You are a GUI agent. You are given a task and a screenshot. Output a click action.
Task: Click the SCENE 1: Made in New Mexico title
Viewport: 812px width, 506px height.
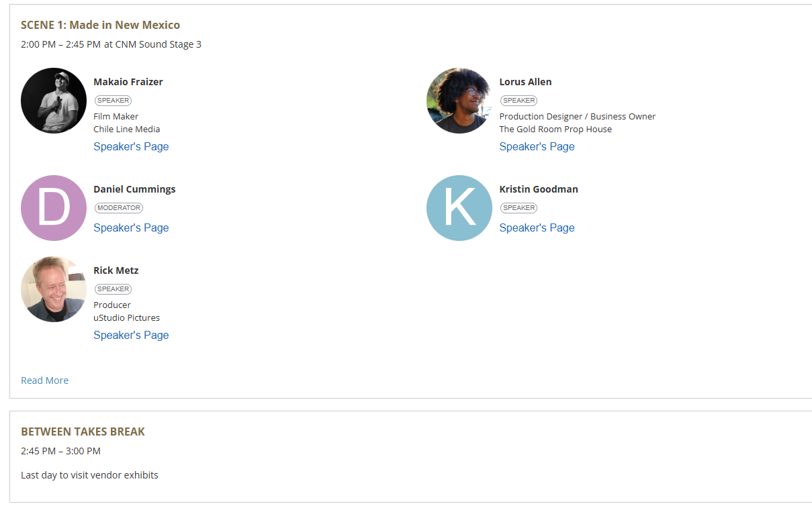click(x=100, y=25)
